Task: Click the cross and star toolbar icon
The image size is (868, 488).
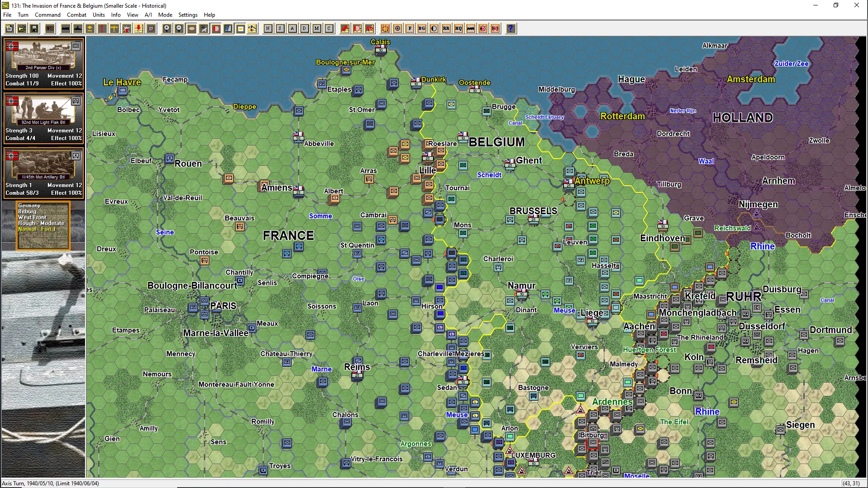Action: pyautogui.click(x=204, y=28)
